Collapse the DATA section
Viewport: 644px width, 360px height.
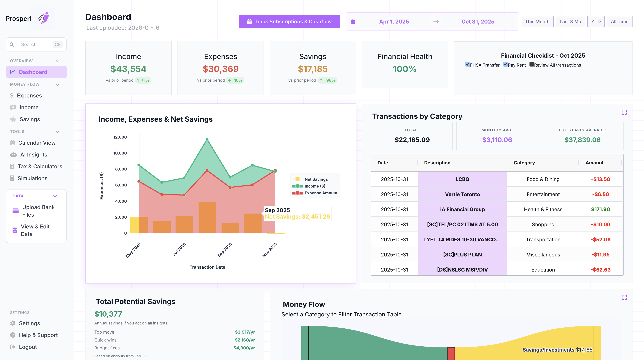tap(55, 196)
